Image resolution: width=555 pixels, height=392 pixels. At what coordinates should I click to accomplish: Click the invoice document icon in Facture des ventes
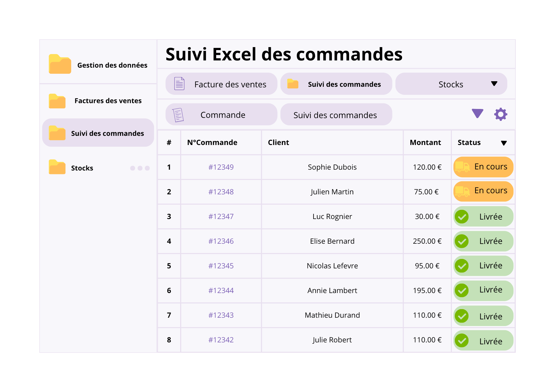point(179,84)
